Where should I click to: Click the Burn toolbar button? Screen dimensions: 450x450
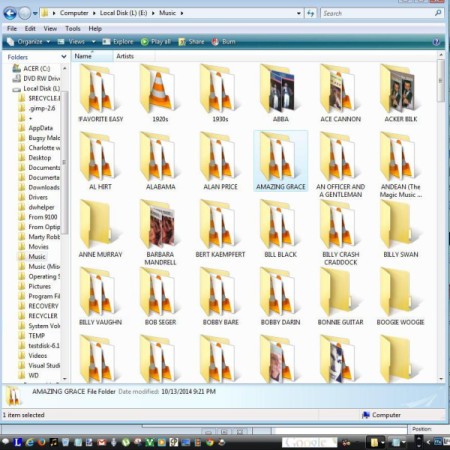[x=224, y=42]
